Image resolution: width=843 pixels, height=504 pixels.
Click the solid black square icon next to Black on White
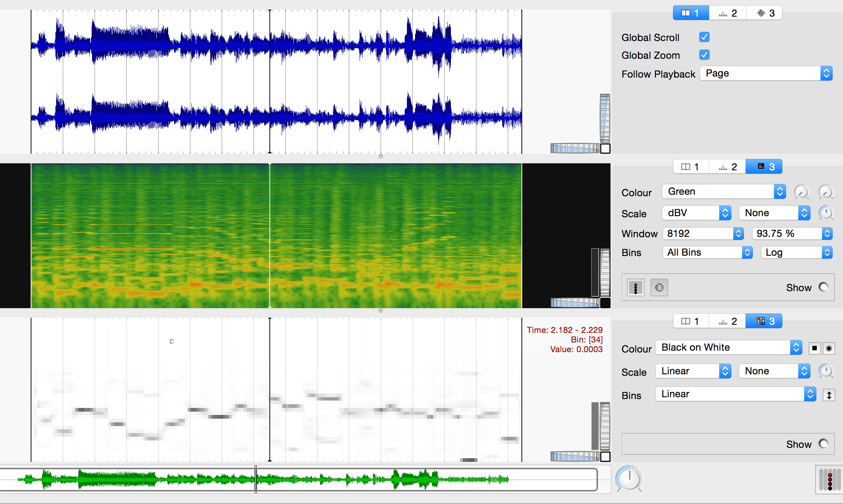[x=815, y=348]
